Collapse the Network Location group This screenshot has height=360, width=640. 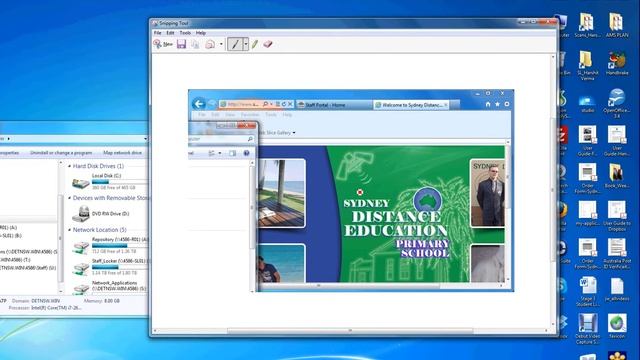pos(69,230)
